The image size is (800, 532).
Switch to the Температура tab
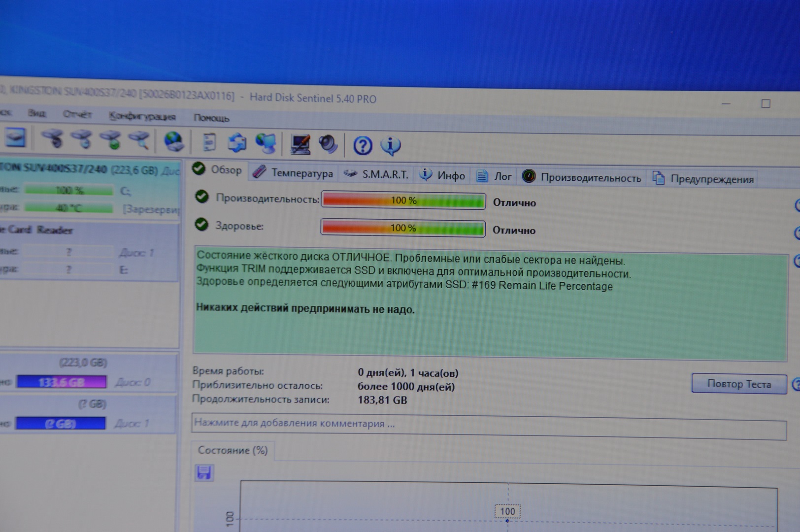[294, 173]
